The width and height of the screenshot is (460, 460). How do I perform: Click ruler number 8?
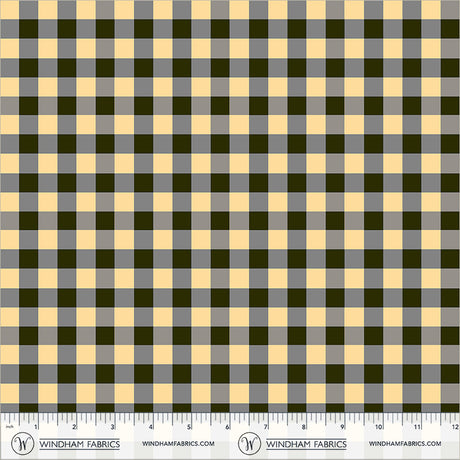(304, 427)
